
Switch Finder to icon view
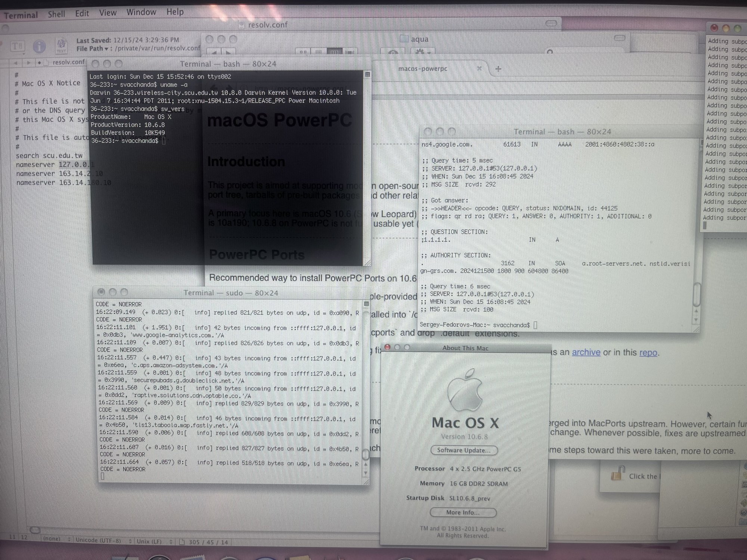[x=303, y=52]
